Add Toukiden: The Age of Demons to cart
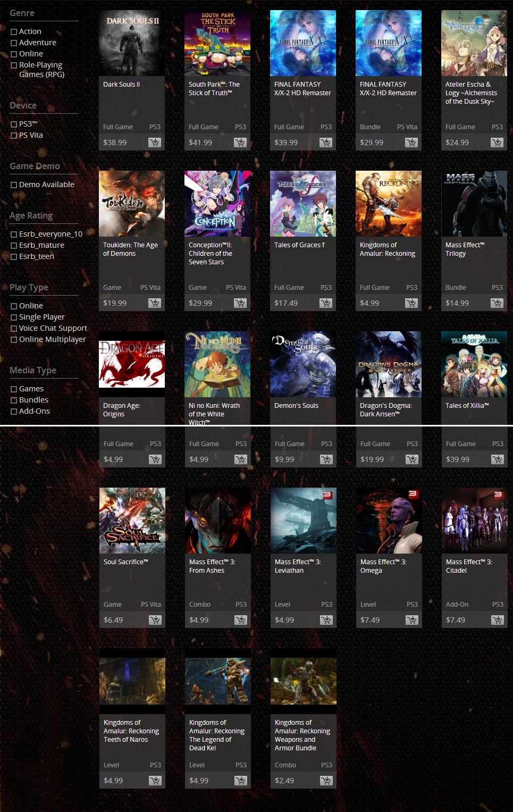This screenshot has height=812, width=513. [x=155, y=303]
